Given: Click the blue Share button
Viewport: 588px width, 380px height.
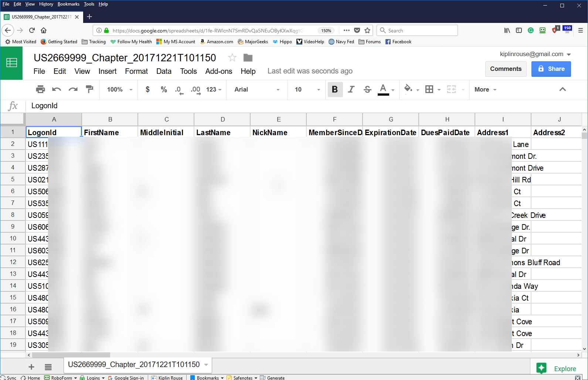Looking at the screenshot, I should (x=551, y=69).
